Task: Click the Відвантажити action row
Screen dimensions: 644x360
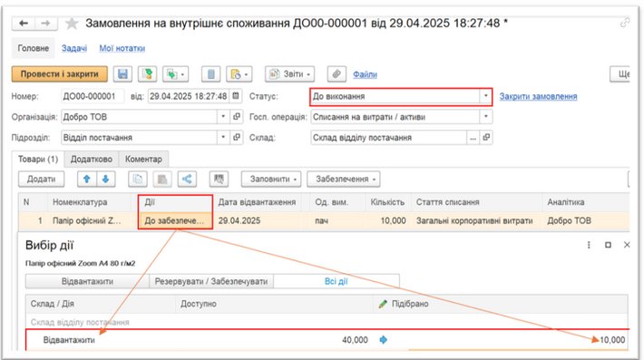Action: [327, 340]
